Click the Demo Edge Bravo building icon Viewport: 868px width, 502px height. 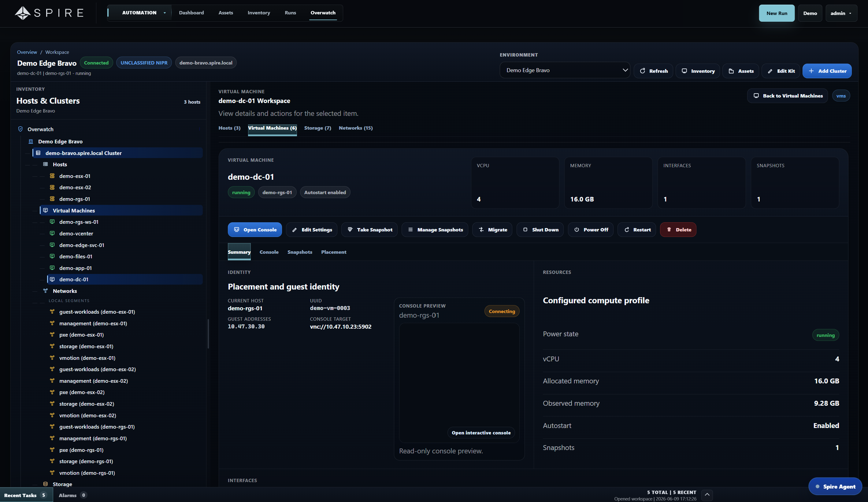tap(31, 142)
